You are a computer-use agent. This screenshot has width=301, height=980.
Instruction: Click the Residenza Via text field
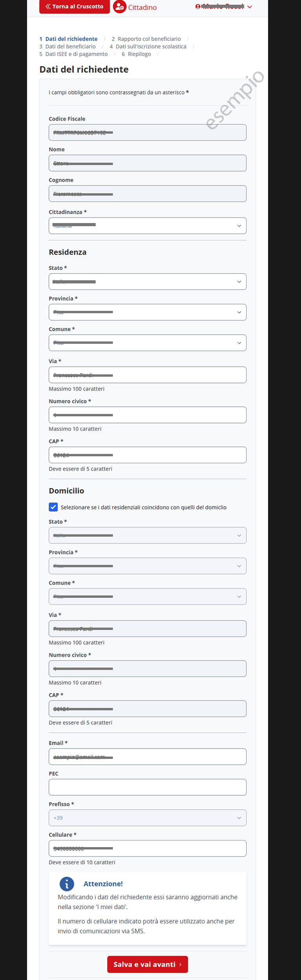tap(147, 375)
